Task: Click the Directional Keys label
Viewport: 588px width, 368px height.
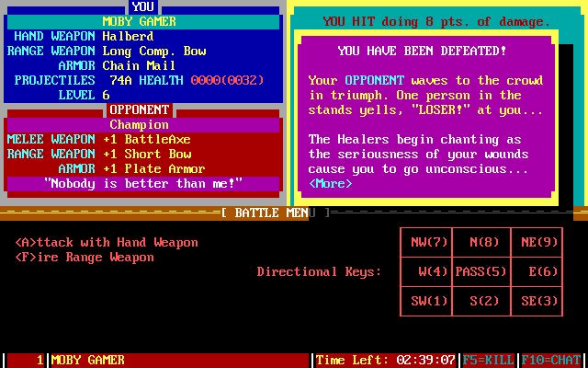Action: 319,271
